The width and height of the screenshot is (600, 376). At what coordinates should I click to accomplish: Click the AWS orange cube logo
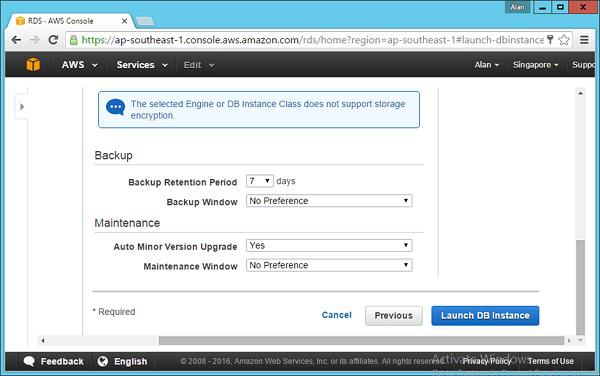pos(33,64)
